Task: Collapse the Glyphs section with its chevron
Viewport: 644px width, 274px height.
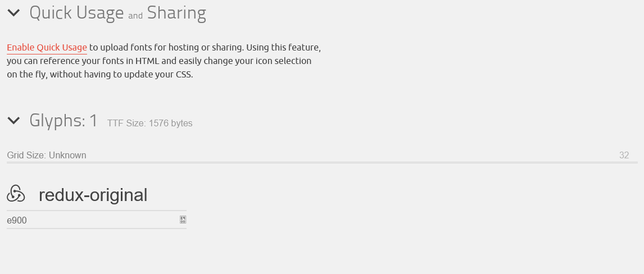Action: [13, 121]
